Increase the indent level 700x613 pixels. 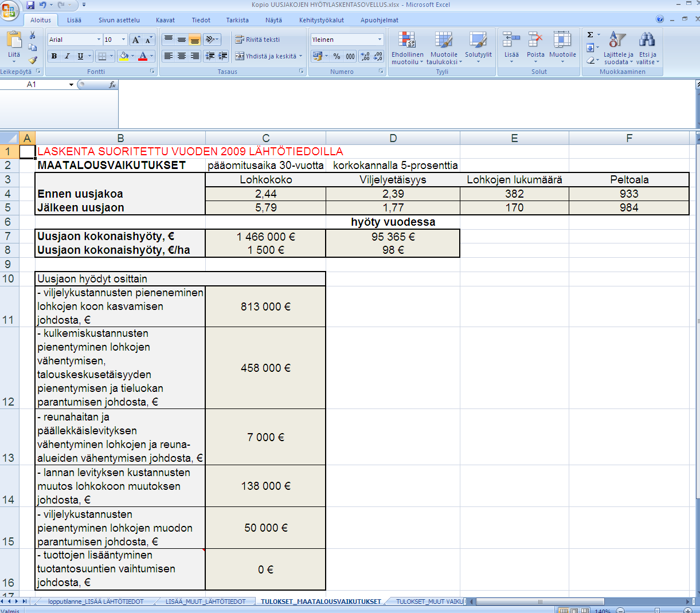tap(223, 56)
